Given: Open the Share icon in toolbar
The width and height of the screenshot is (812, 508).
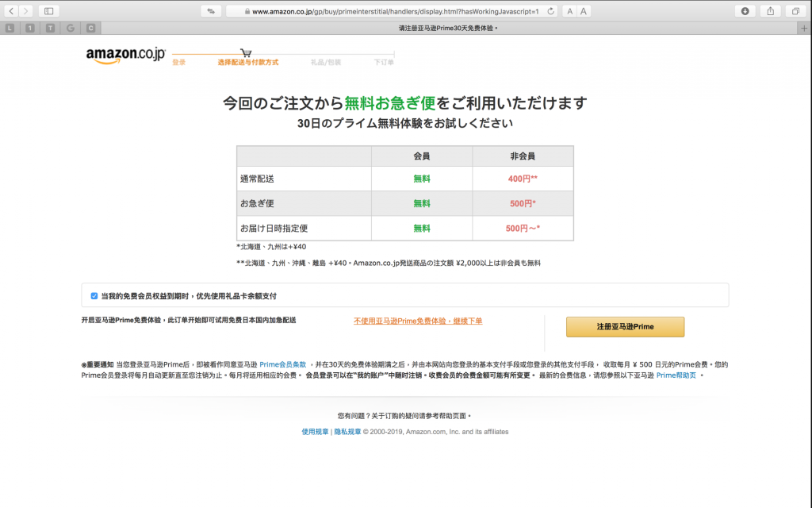Looking at the screenshot, I should 770,11.
